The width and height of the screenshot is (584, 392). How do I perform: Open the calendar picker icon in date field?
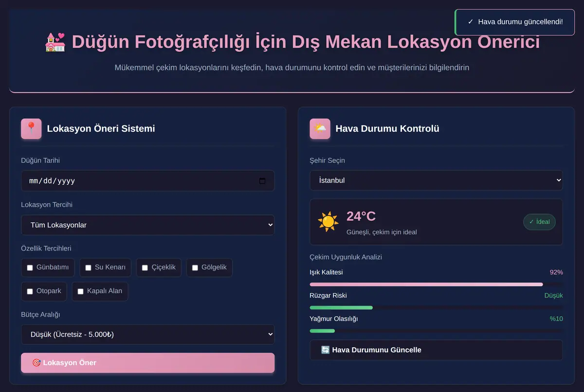[x=262, y=181]
